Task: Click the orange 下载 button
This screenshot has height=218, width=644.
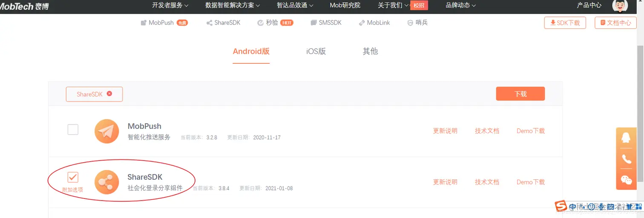Action: [520, 93]
